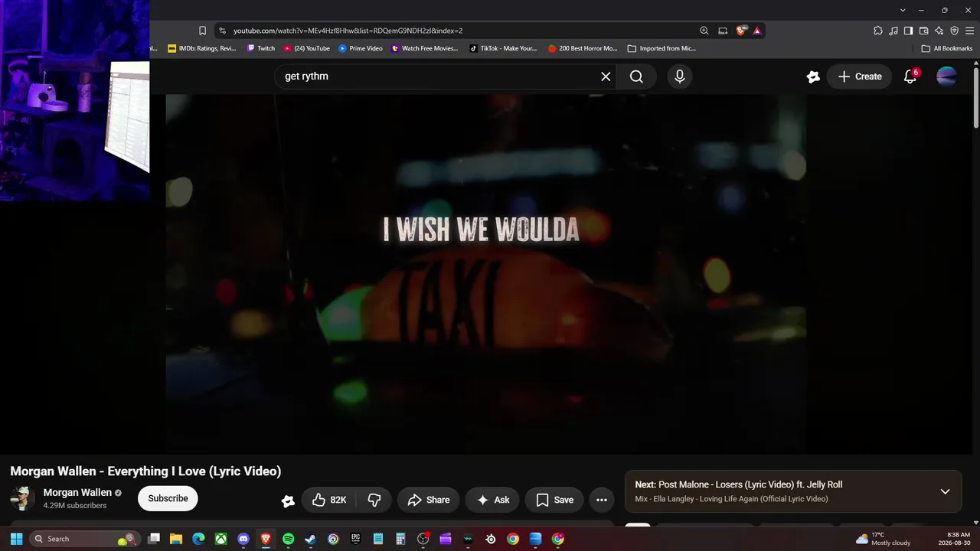Open the music note playlist icon in toolbar
Screen dimensions: 980x551
[x=893, y=31]
